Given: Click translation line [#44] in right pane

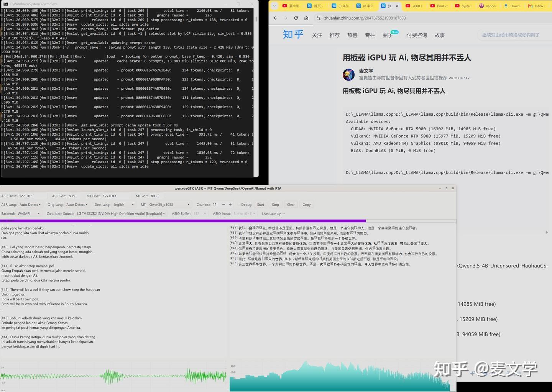Looking at the screenshot, I should click(x=320, y=264).
